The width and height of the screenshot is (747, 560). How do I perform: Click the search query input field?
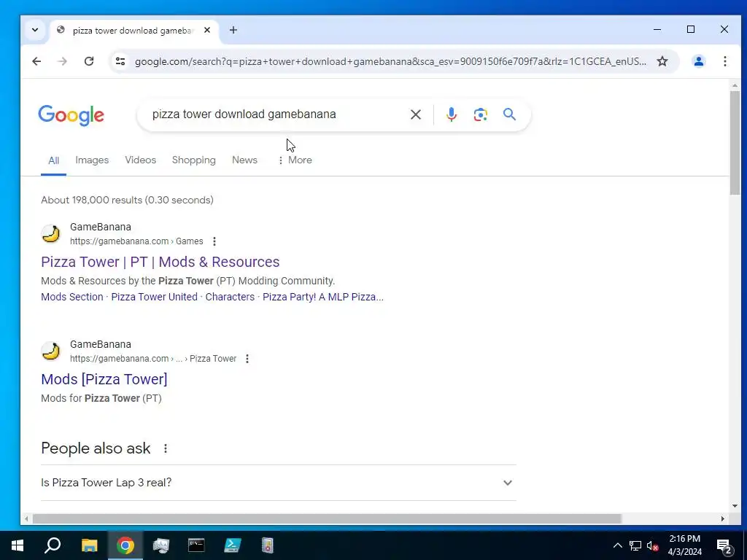(x=276, y=114)
